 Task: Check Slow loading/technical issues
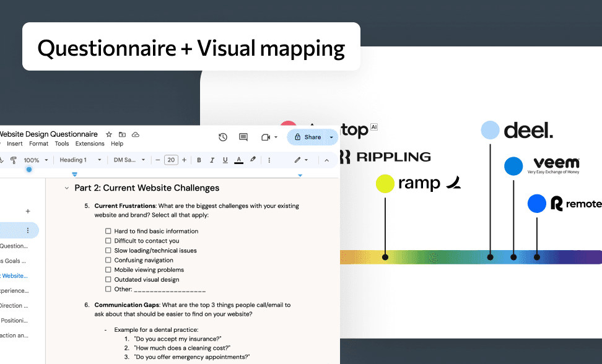[x=108, y=251]
